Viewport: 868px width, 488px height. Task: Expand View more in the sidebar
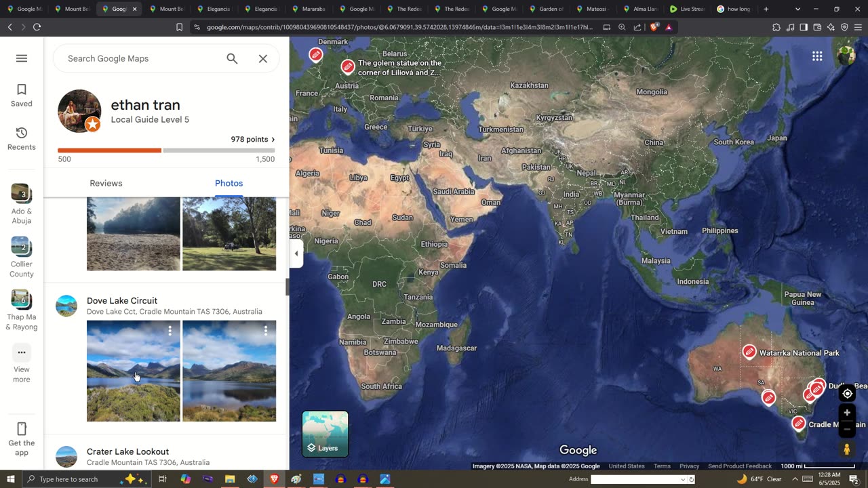tap(22, 364)
